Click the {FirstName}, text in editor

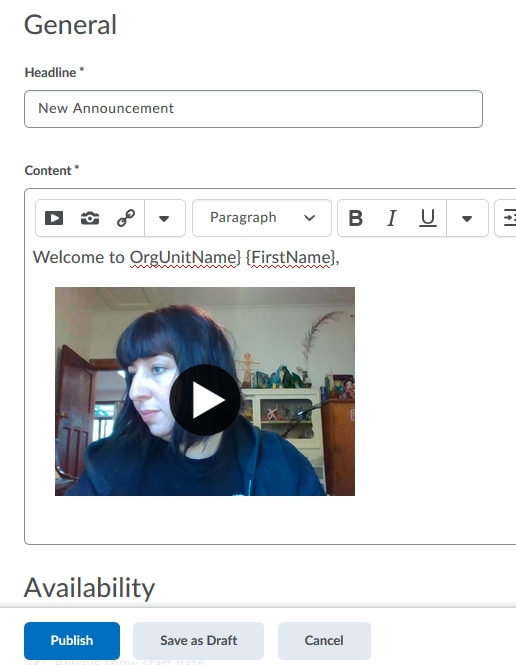(x=293, y=257)
